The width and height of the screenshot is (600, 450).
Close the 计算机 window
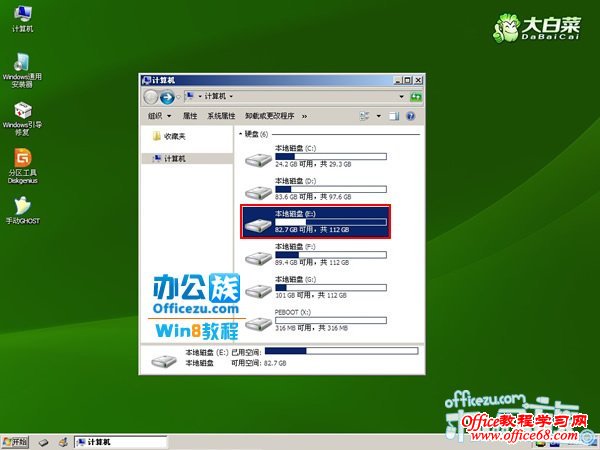pyautogui.click(x=418, y=80)
